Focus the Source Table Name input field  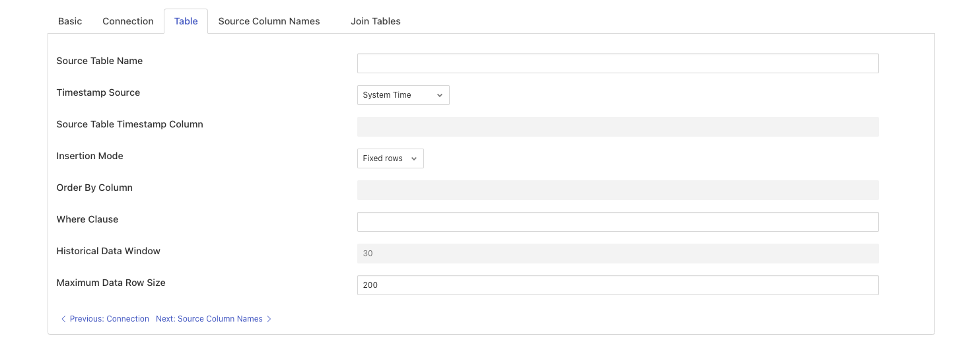tap(617, 63)
